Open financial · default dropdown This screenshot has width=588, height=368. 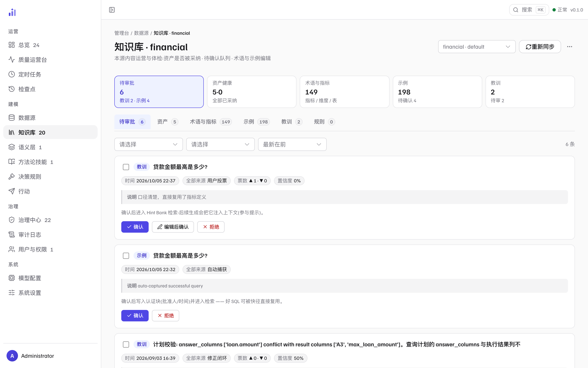(477, 46)
